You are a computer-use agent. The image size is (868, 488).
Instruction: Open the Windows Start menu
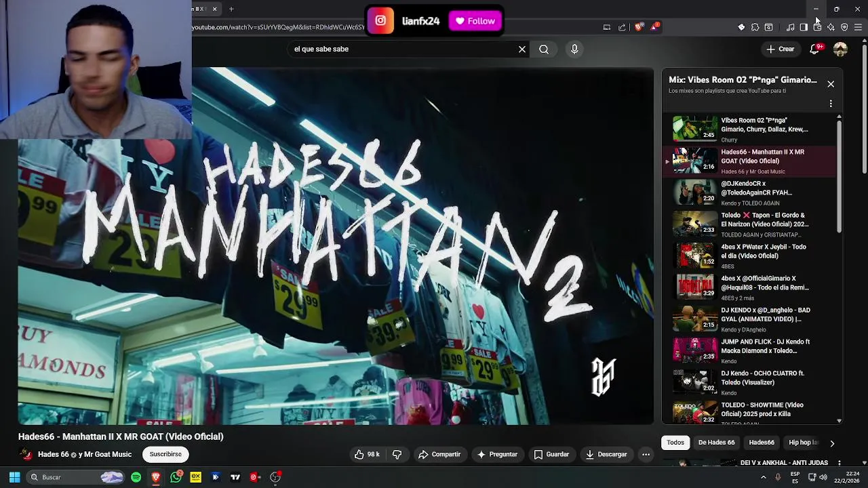pyautogui.click(x=14, y=477)
